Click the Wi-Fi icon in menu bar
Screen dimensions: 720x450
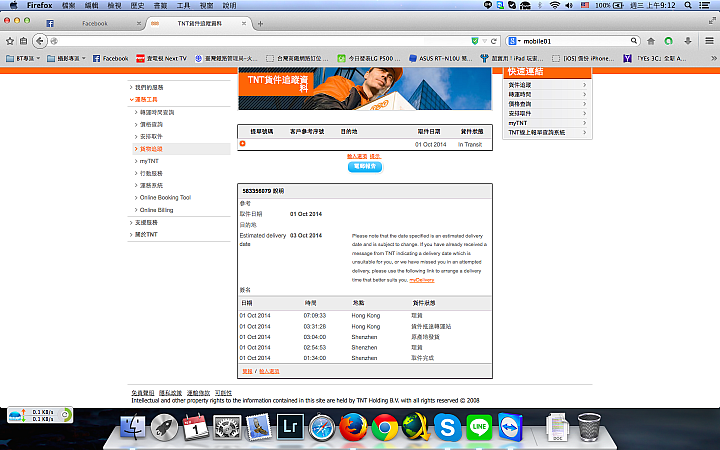pos(555,5)
